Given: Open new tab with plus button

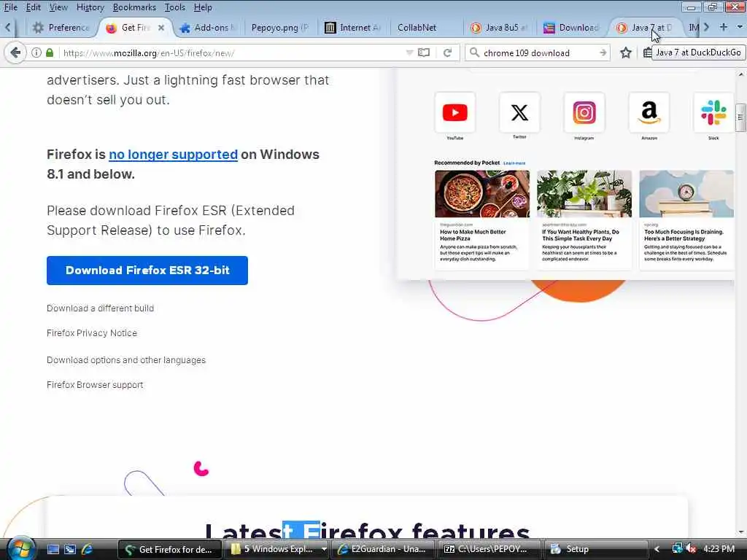Looking at the screenshot, I should point(723,27).
